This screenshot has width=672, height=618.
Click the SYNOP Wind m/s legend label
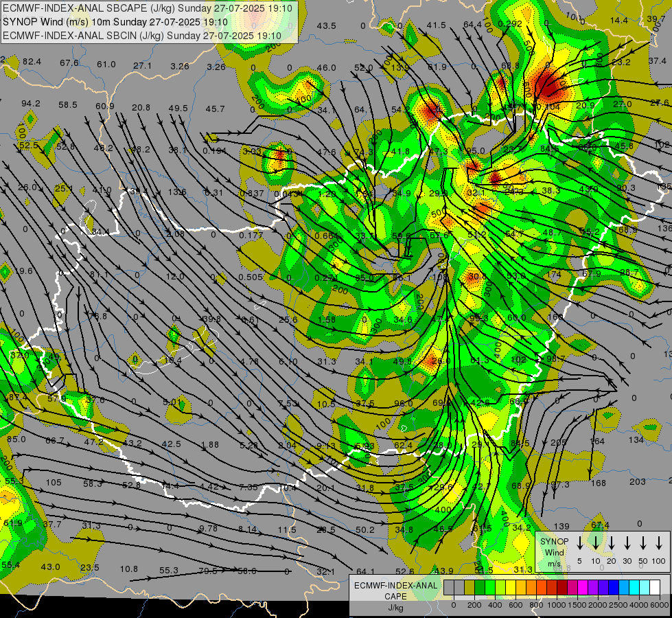[554, 552]
